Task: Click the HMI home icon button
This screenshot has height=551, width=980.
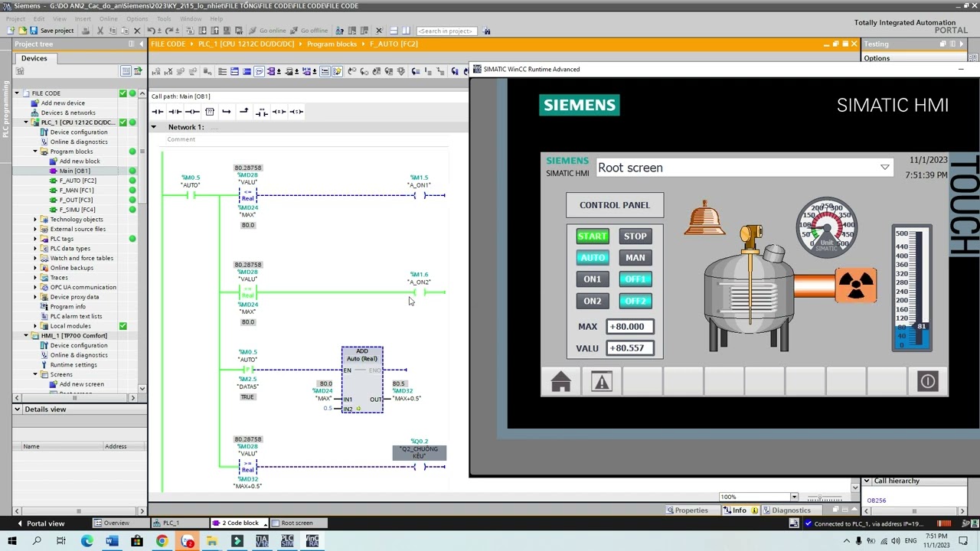Action: pyautogui.click(x=560, y=382)
